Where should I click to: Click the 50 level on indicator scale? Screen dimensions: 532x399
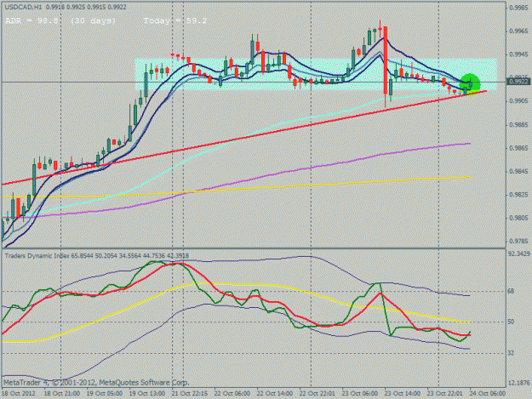511,322
